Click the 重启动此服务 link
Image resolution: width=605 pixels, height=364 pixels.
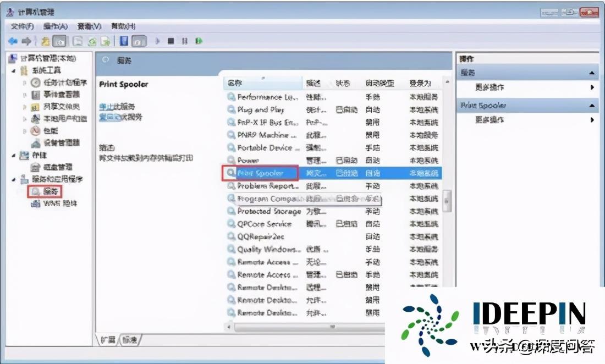[x=120, y=116]
